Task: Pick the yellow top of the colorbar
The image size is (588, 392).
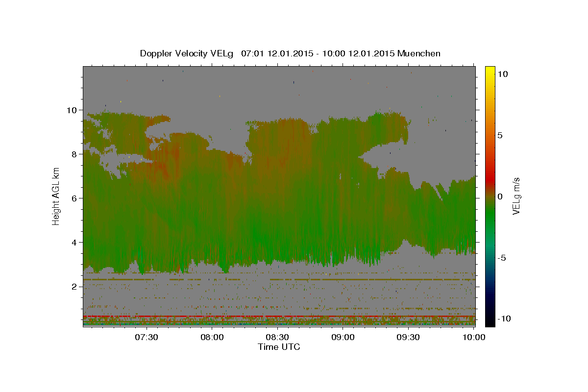Action: click(490, 70)
